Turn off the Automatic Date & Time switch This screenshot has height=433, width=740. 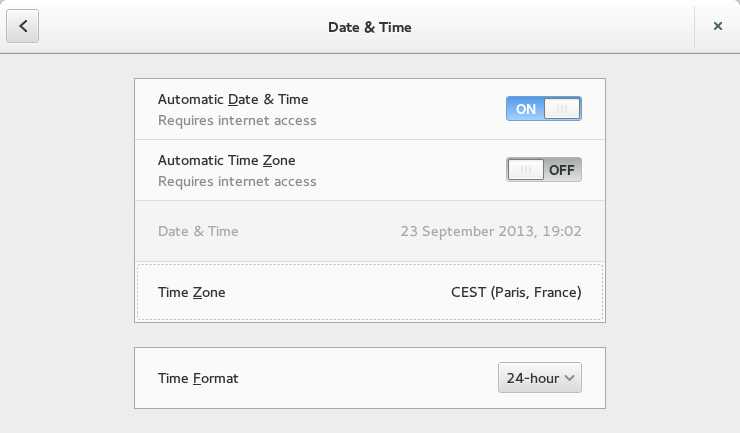[543, 109]
